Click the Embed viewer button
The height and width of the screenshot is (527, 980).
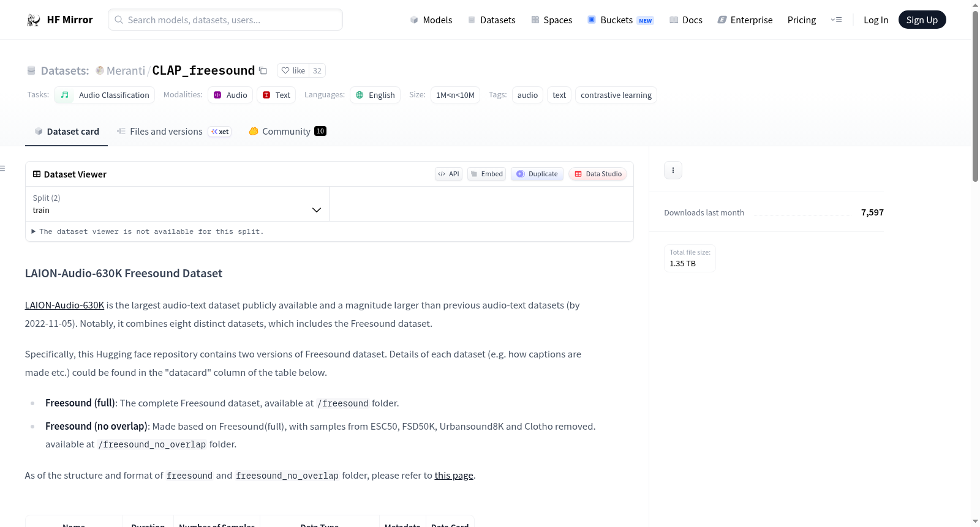tap(486, 174)
